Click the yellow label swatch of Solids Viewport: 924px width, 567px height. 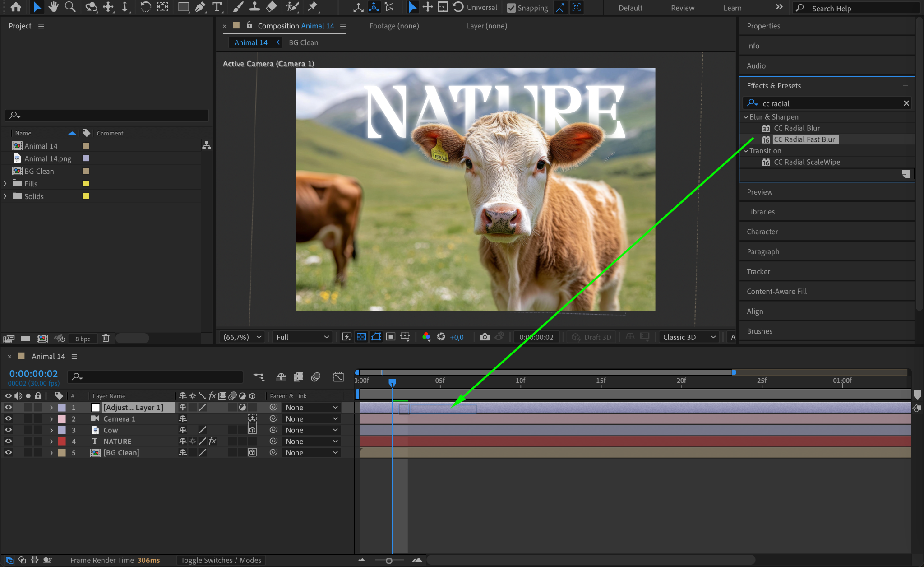click(86, 196)
